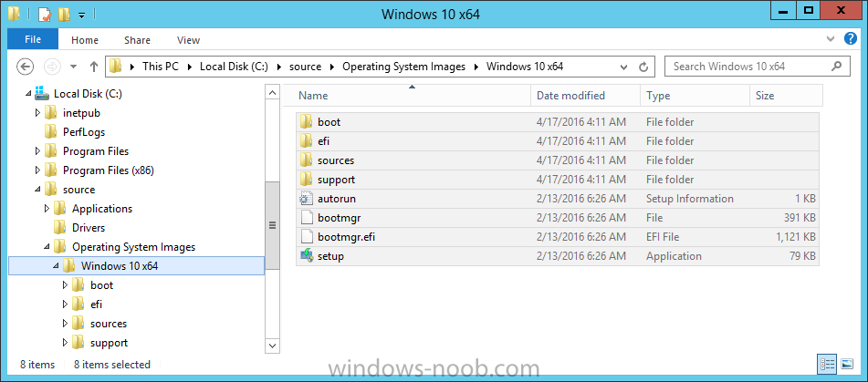Go back with the Back arrow
Viewport: 868px width, 382px height.
click(x=25, y=67)
